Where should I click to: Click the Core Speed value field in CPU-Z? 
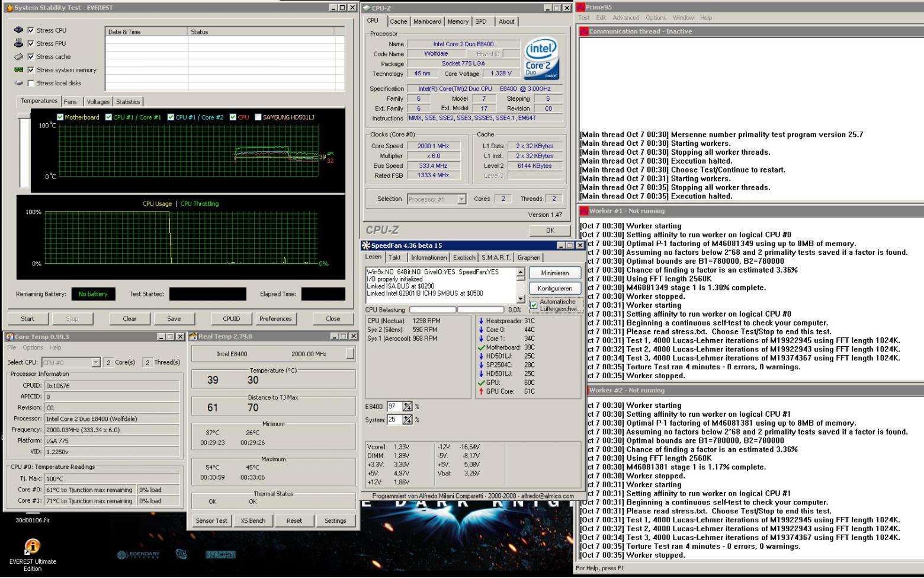(x=434, y=146)
